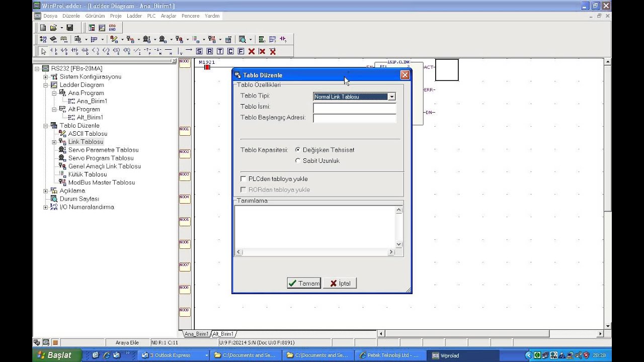Insert a normally closed contact (B)
Viewport: 644px width, 362px height.
(x=64, y=51)
